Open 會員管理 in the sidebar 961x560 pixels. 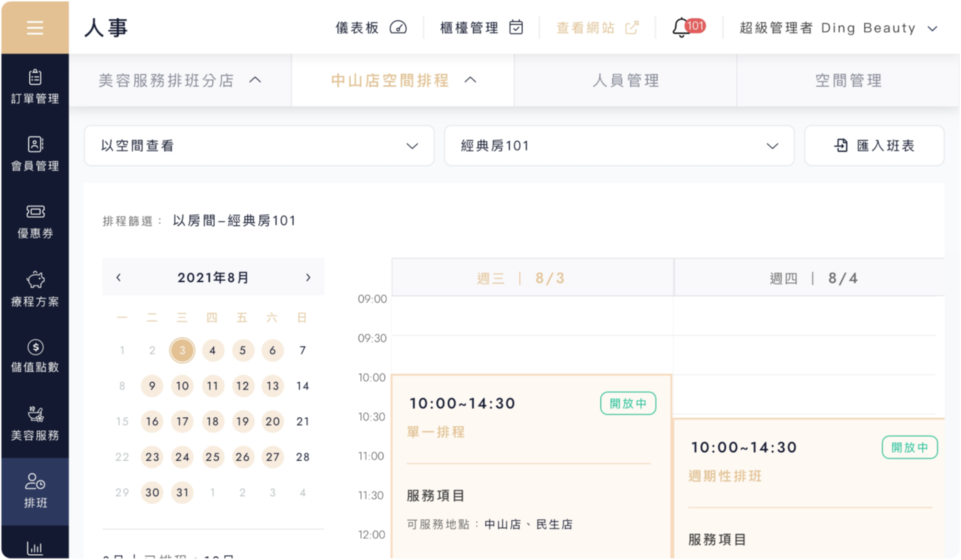[x=35, y=154]
